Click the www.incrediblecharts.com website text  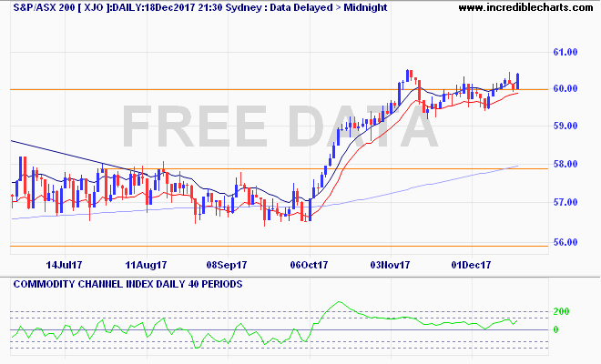click(x=525, y=7)
